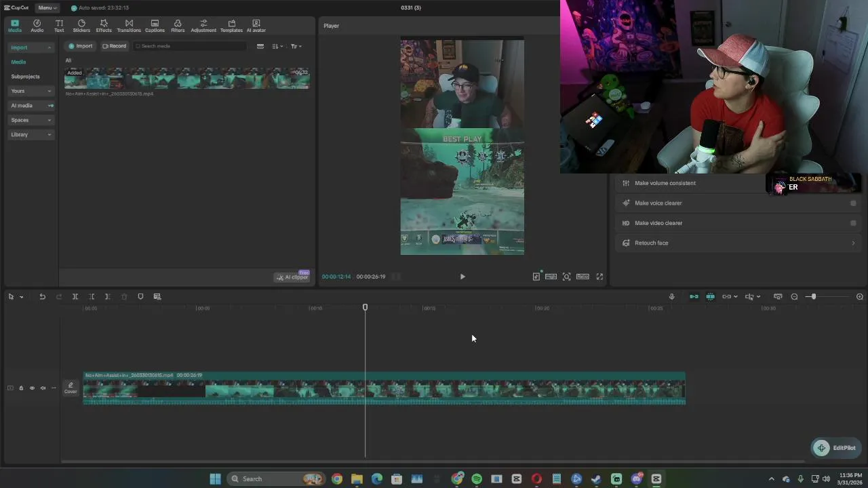The height and width of the screenshot is (488, 868).
Task: Open Subprojects in the sidebar
Action: [25, 77]
